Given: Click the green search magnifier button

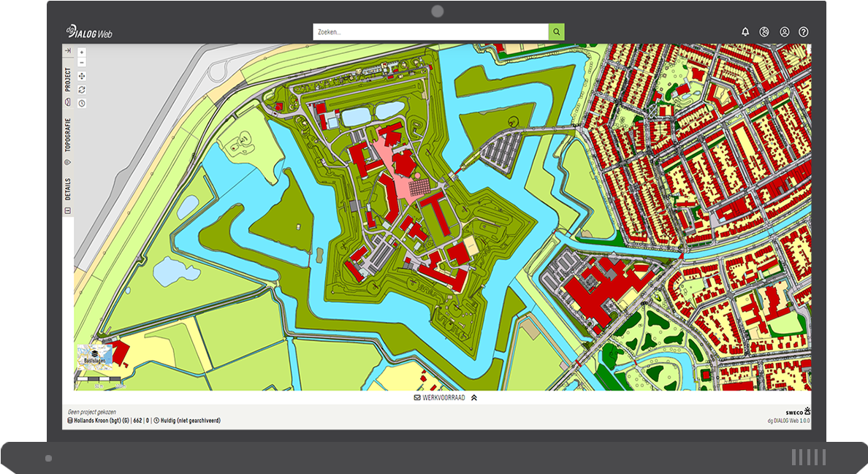Looking at the screenshot, I should click(x=556, y=32).
